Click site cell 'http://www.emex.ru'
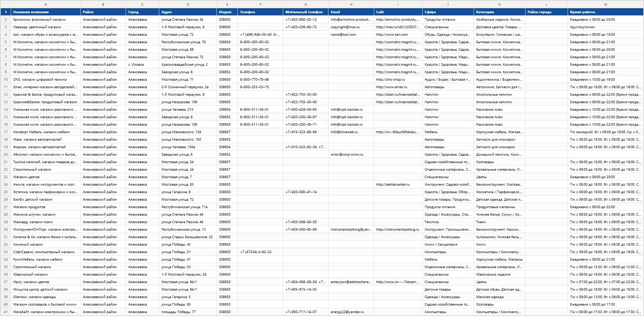Viewport: 644px width, 322px height. coord(398,87)
